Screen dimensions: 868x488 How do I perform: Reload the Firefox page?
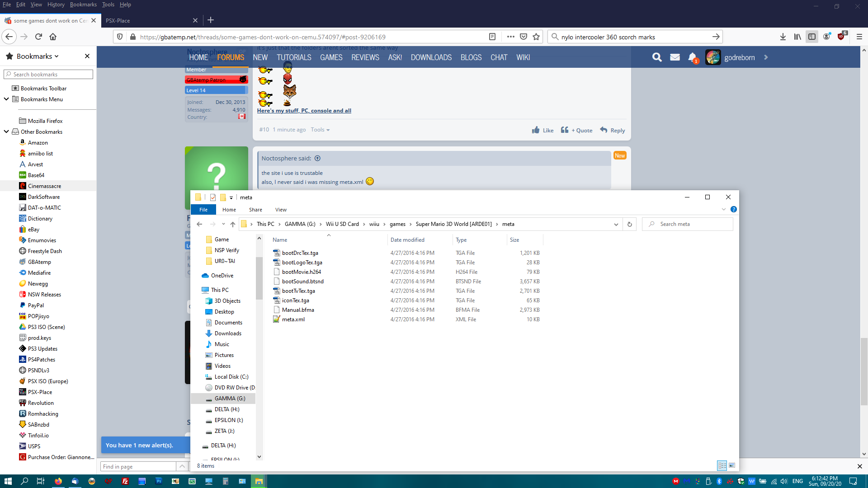pos(38,37)
